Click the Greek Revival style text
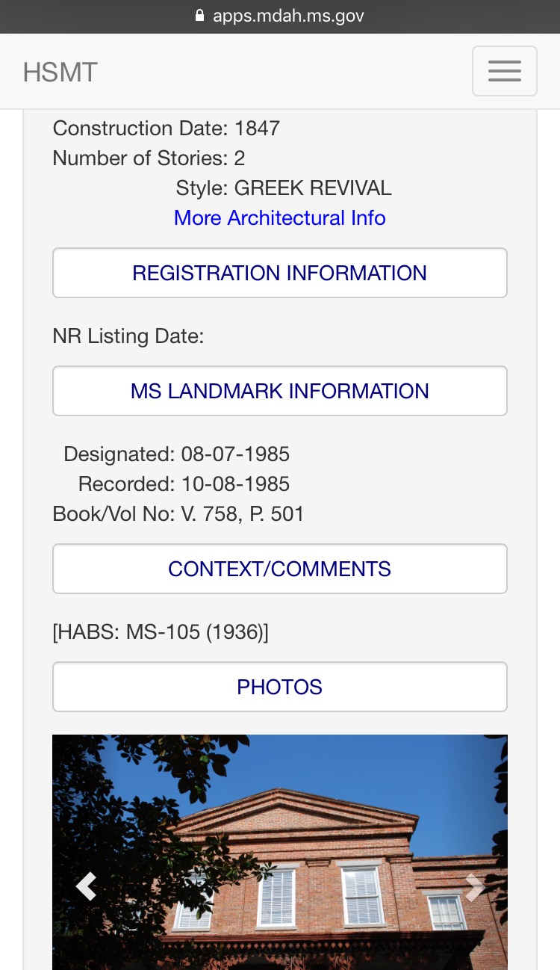This screenshot has width=560, height=970. tap(312, 188)
